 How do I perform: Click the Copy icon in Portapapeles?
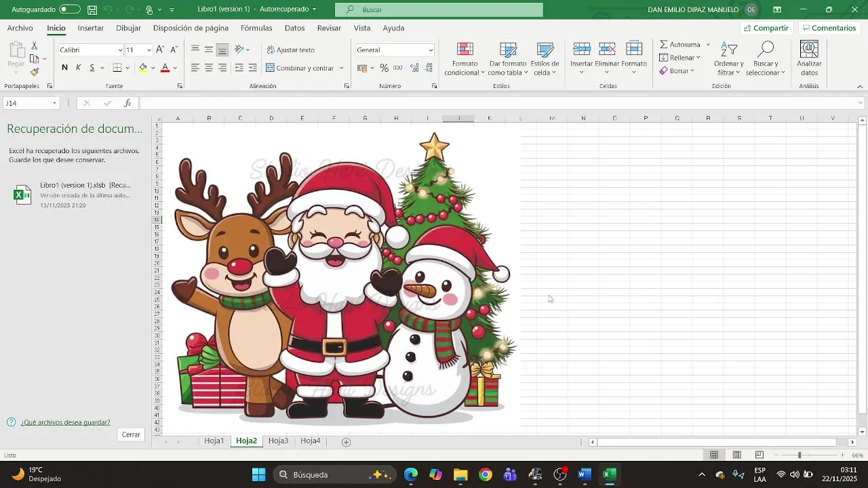tap(35, 59)
